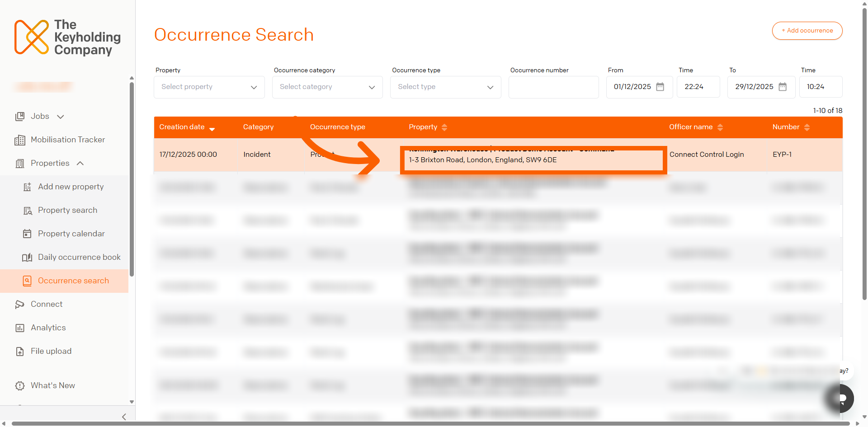Open occurrence EYP-1
868x427 pixels.
[x=782, y=155]
